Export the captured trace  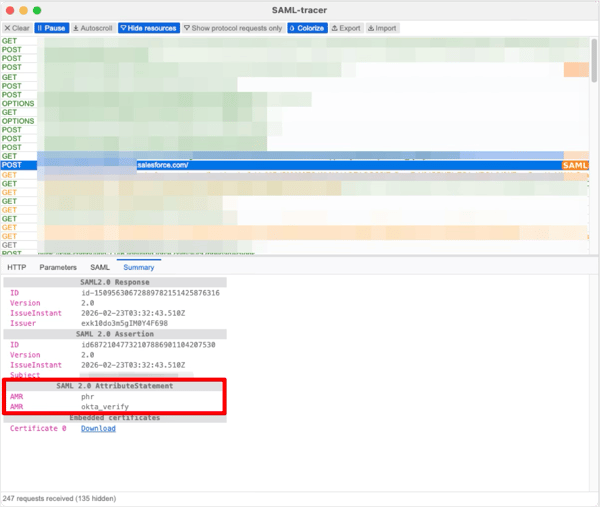346,28
